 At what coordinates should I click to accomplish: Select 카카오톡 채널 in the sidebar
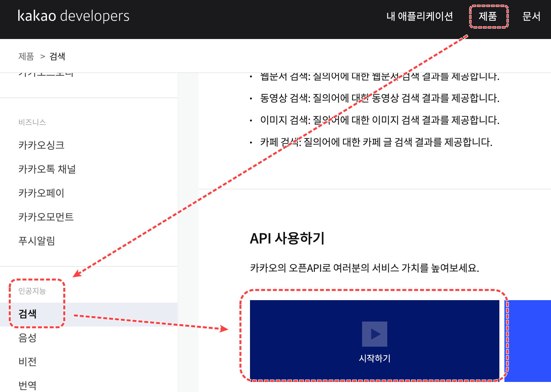coord(47,169)
